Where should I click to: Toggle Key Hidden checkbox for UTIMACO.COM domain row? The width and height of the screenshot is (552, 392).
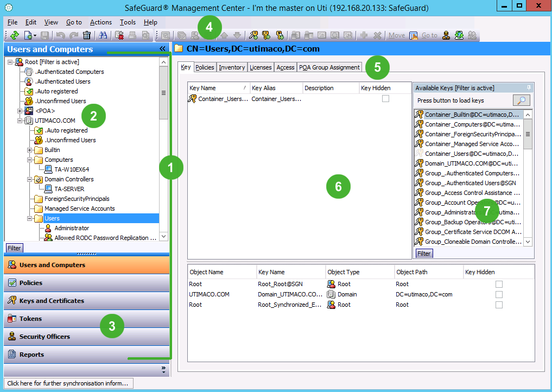(499, 294)
